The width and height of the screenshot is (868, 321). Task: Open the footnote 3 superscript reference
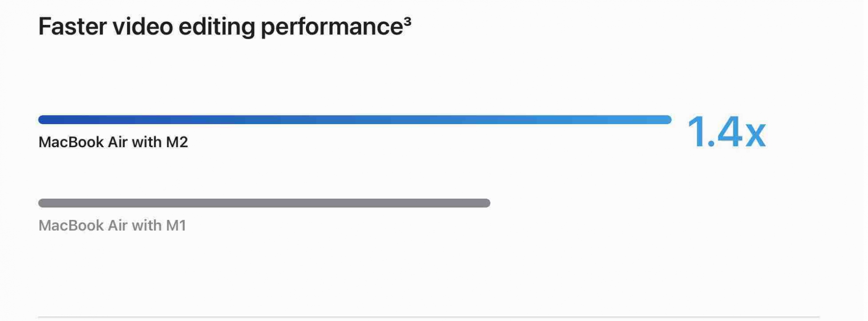tap(407, 21)
